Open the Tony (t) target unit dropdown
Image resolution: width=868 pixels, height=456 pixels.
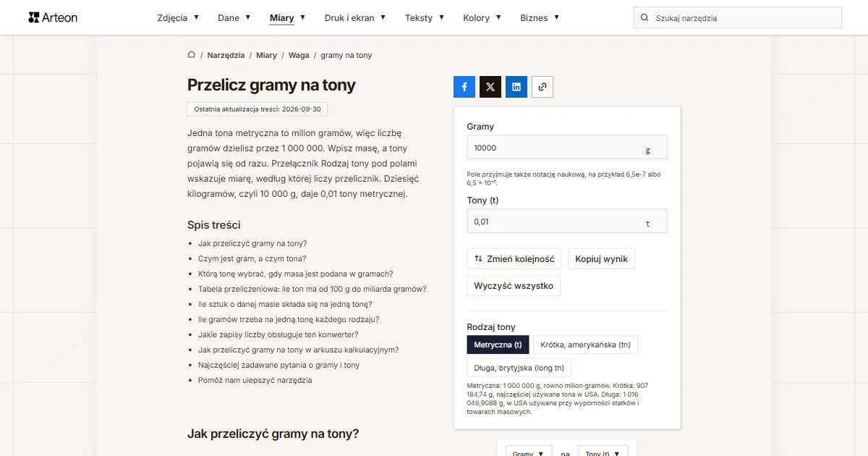(603, 451)
